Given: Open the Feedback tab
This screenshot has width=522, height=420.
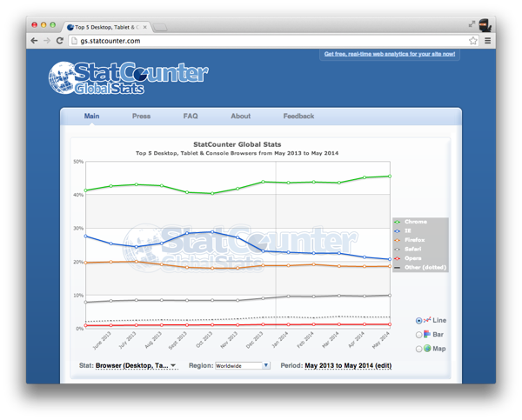Looking at the screenshot, I should pos(298,117).
